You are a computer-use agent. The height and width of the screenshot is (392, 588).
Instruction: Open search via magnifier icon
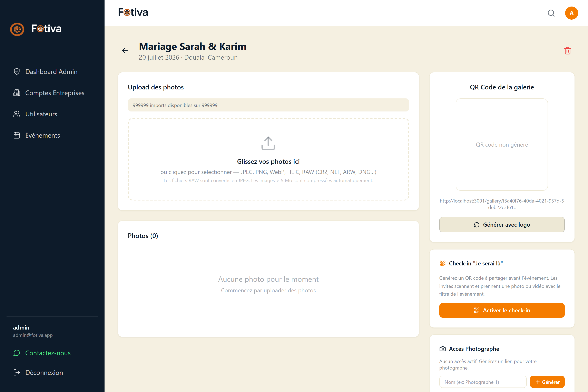(551, 13)
